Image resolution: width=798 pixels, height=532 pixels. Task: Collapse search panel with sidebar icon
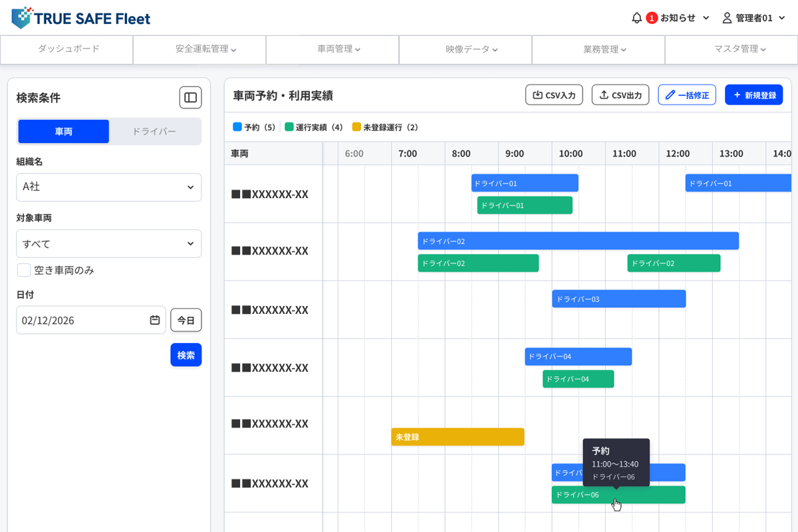tap(190, 98)
